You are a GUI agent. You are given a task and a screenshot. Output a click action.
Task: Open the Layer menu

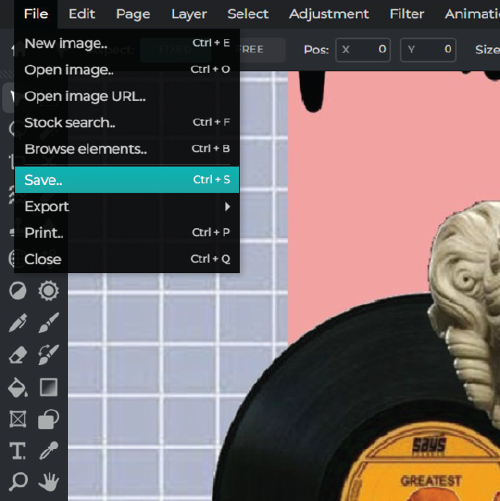pyautogui.click(x=189, y=14)
